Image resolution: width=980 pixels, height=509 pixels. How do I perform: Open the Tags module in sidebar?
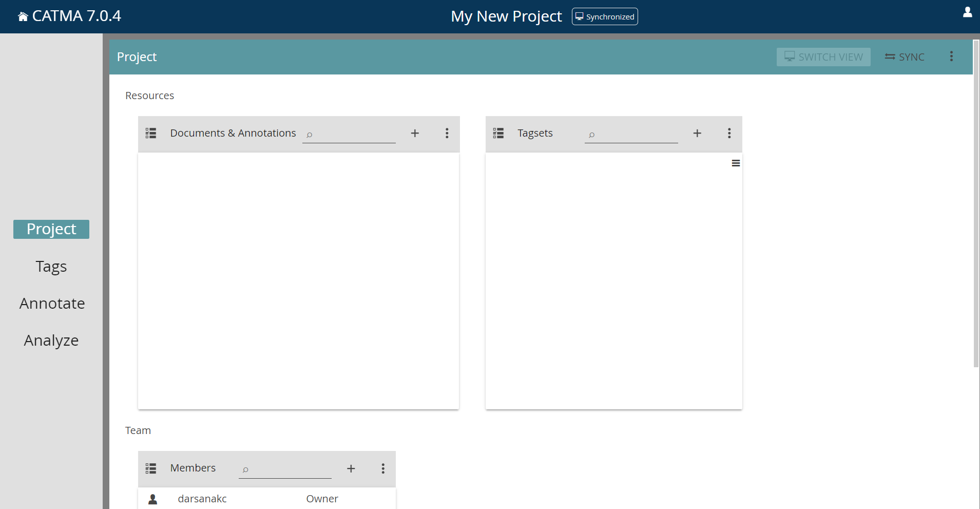point(51,267)
